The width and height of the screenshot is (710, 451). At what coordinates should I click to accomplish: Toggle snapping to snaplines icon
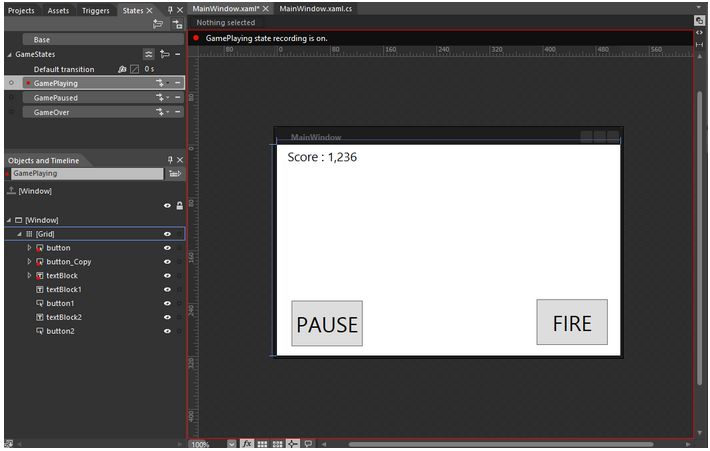[293, 444]
